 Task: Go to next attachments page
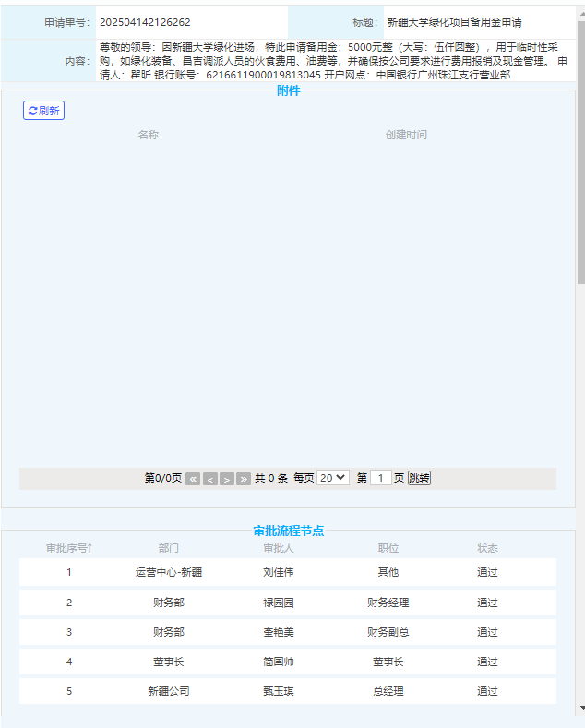click(x=227, y=479)
